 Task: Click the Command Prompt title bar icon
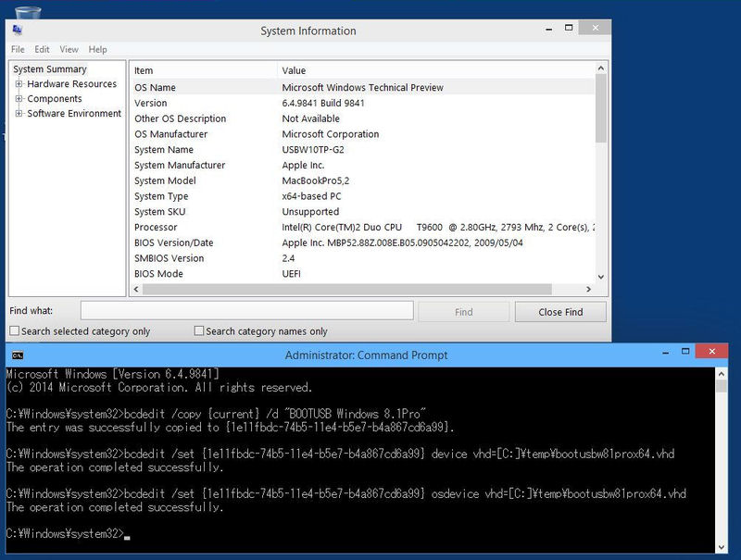click(18, 355)
